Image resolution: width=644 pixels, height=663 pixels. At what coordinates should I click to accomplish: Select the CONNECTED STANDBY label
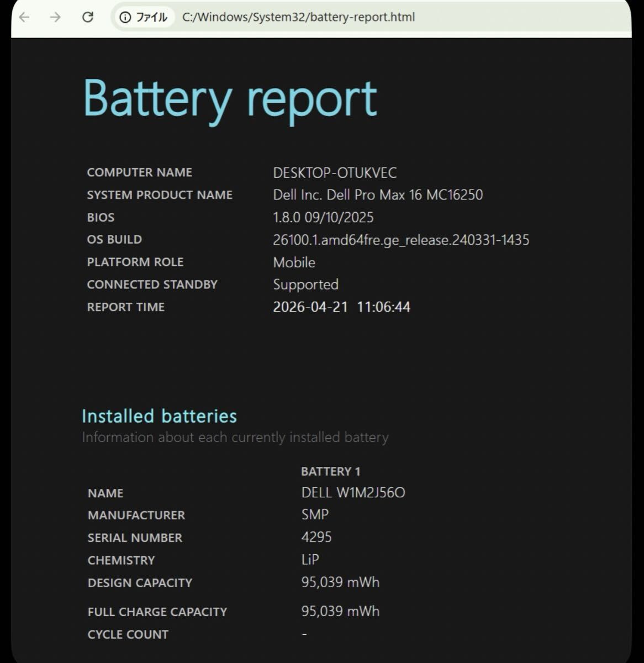pyautogui.click(x=152, y=285)
